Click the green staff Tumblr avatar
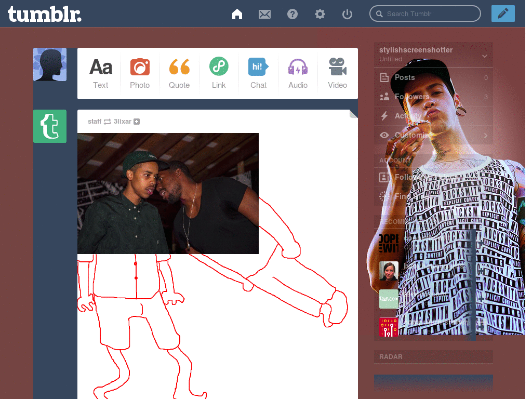532x399 pixels. [50, 126]
